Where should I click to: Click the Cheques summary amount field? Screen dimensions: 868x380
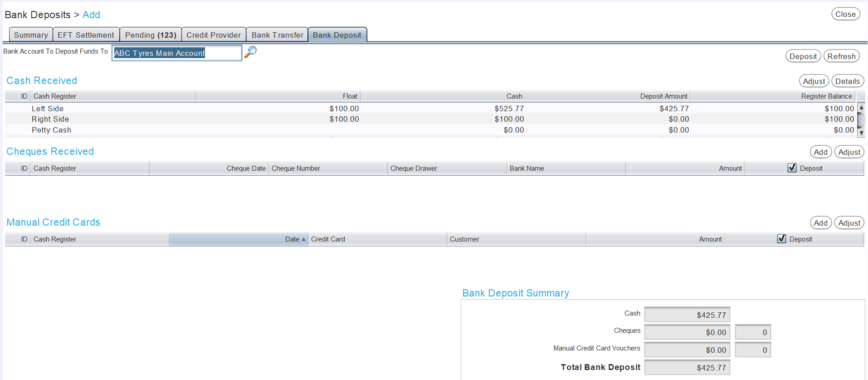(687, 332)
